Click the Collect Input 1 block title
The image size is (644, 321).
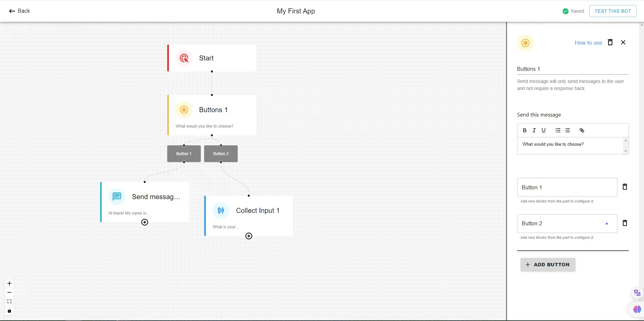tap(258, 211)
